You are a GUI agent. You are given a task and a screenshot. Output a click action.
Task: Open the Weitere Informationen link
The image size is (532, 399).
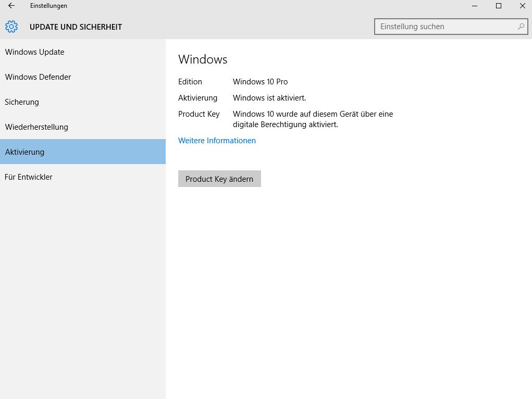point(217,141)
